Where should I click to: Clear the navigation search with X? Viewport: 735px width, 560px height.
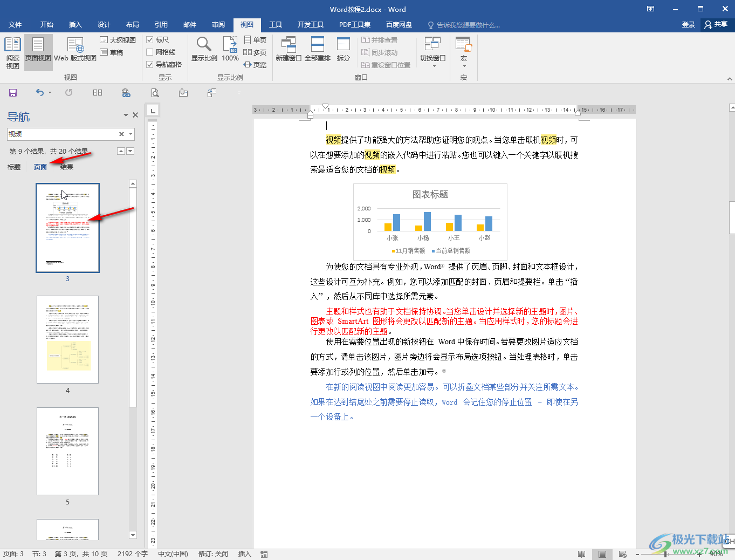click(x=121, y=134)
